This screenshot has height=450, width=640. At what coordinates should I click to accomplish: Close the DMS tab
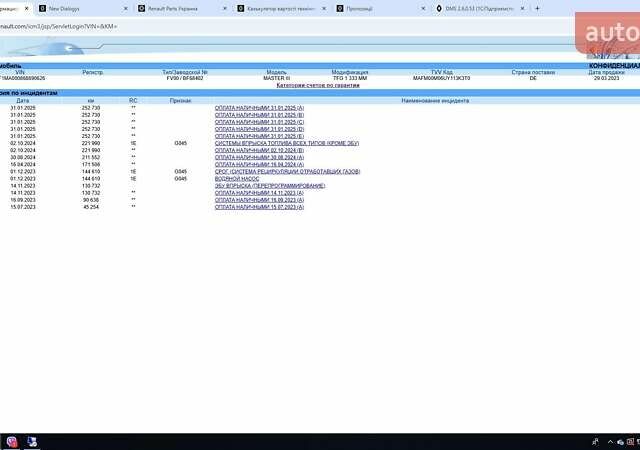click(522, 8)
